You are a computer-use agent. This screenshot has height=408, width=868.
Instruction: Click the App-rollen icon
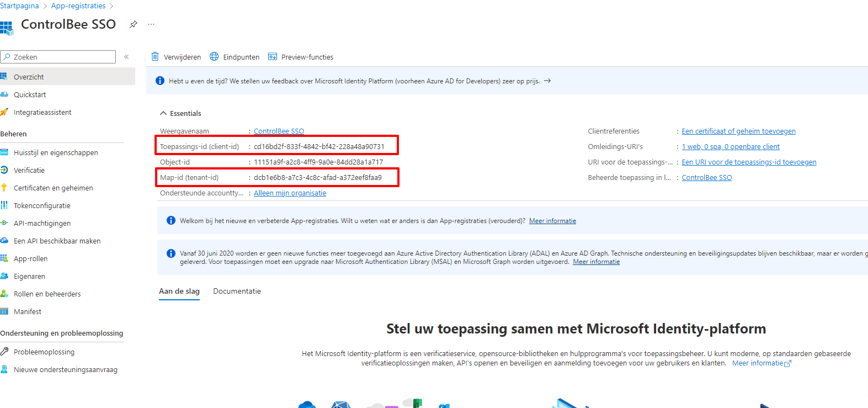click(x=4, y=258)
